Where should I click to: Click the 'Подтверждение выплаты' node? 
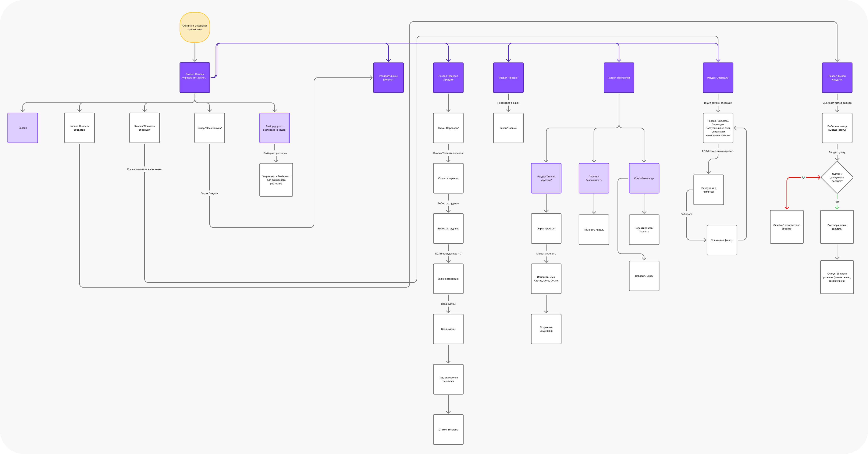837,227
